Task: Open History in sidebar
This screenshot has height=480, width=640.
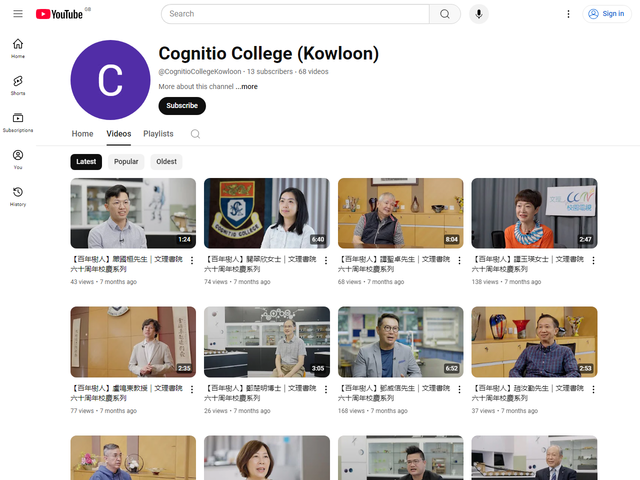Action: pos(18,196)
